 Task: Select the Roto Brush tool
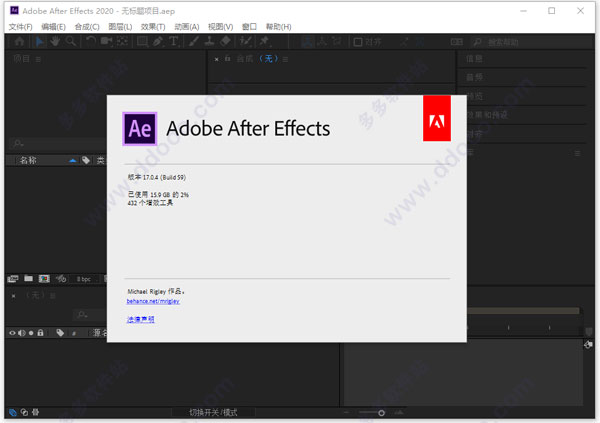pos(245,41)
